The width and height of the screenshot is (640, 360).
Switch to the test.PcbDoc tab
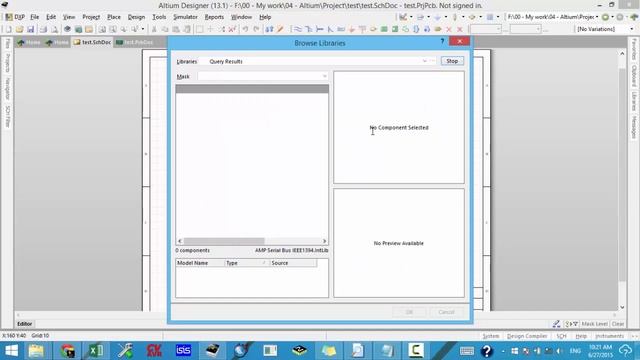135,42
